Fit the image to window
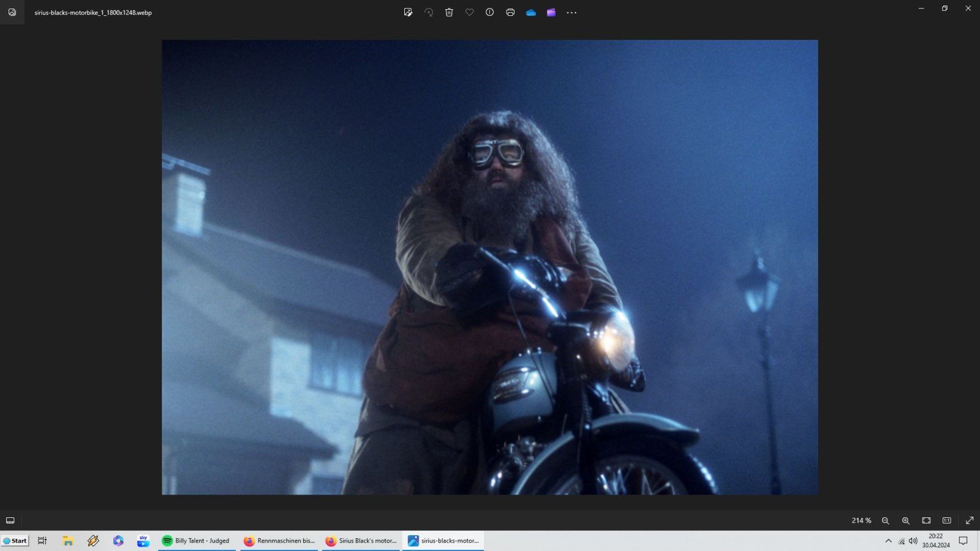Image resolution: width=980 pixels, height=551 pixels. pyautogui.click(x=926, y=520)
